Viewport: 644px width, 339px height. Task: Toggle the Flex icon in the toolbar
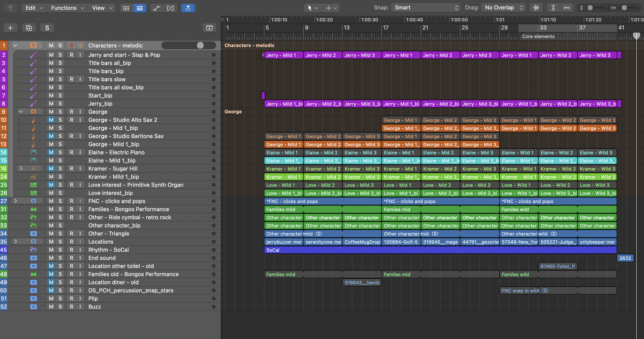point(170,8)
